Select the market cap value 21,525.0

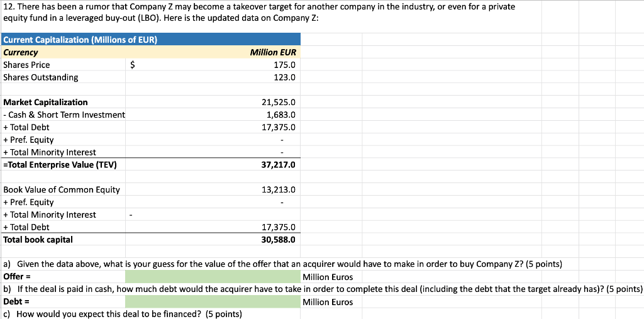278,103
